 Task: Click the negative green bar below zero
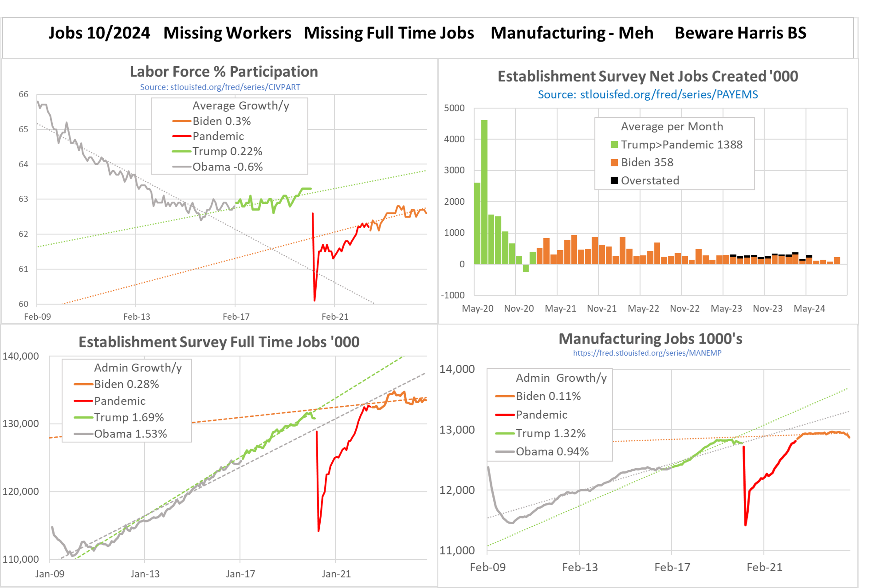click(526, 268)
